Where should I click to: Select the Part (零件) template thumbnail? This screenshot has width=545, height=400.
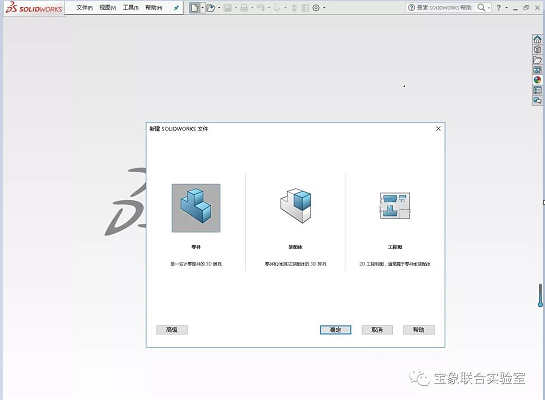(x=196, y=208)
